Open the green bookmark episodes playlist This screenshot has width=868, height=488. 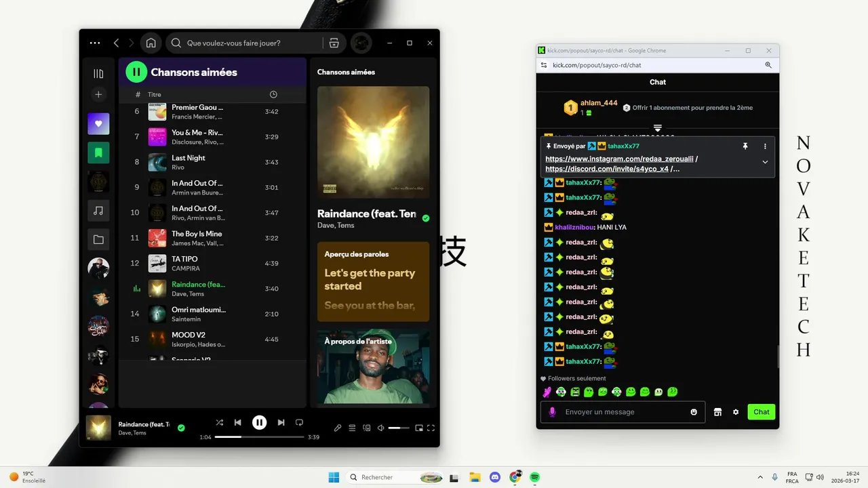98,153
